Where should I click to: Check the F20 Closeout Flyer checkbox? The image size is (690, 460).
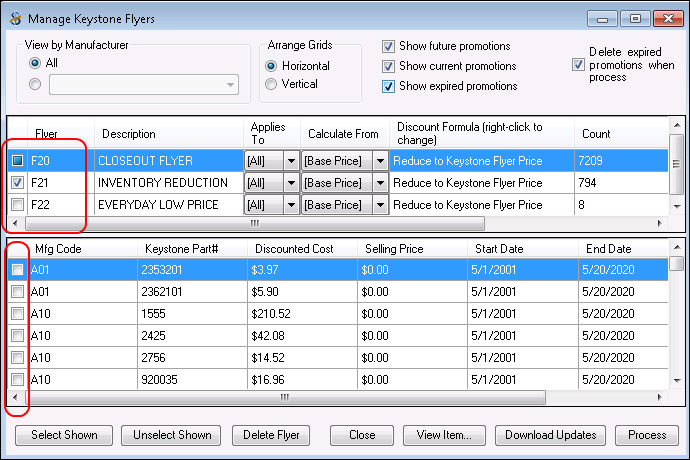[17, 161]
